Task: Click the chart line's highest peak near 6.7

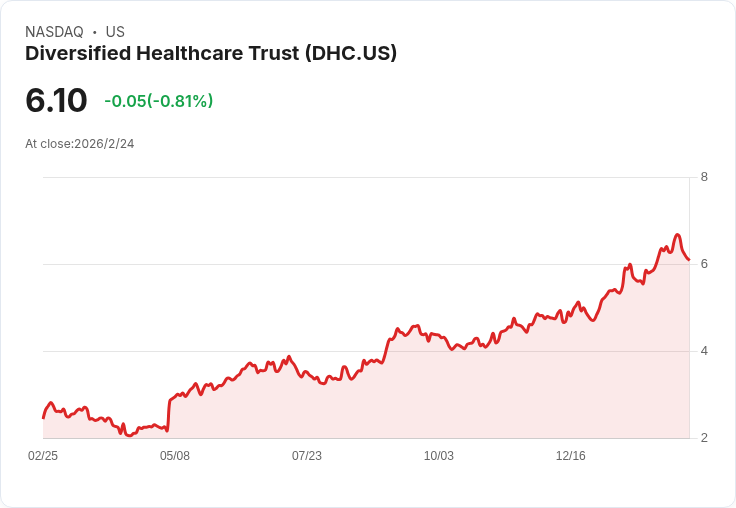Action: [x=677, y=234]
